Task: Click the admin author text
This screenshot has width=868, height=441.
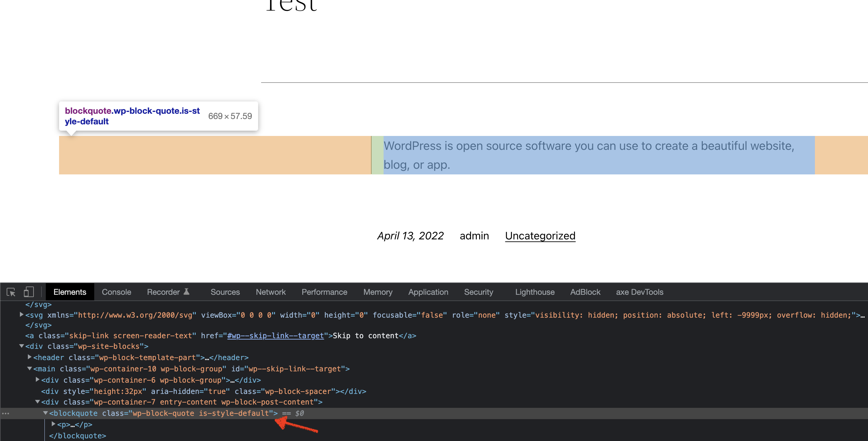Action: [474, 236]
